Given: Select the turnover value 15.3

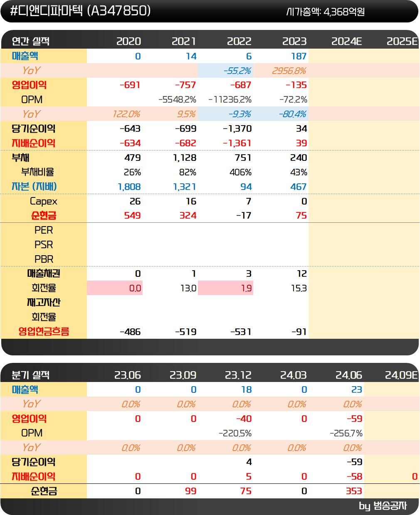Looking at the screenshot, I should 299,288.
